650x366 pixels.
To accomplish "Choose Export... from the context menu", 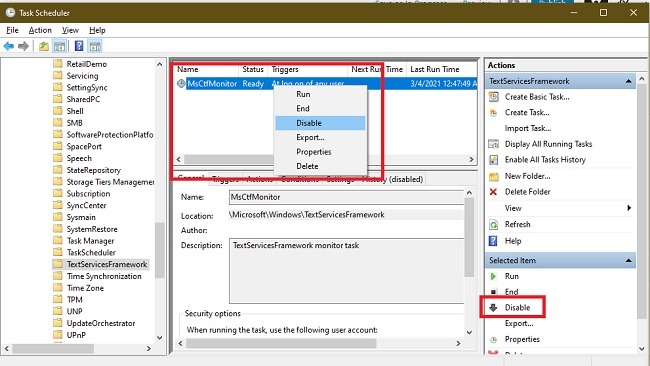I will click(320, 138).
